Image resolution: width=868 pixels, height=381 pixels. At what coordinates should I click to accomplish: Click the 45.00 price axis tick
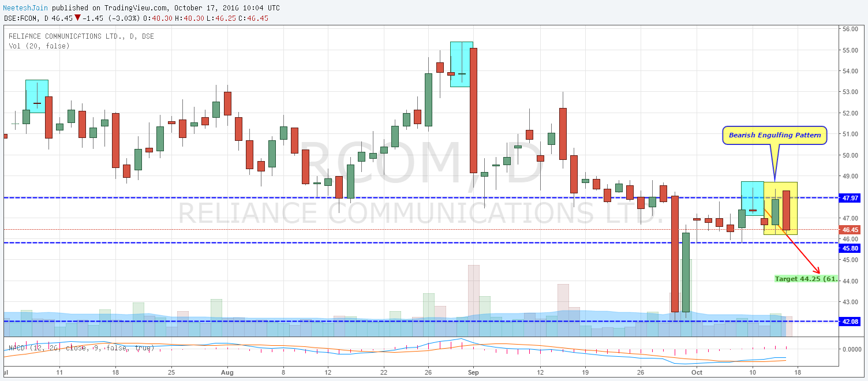pyautogui.click(x=851, y=260)
